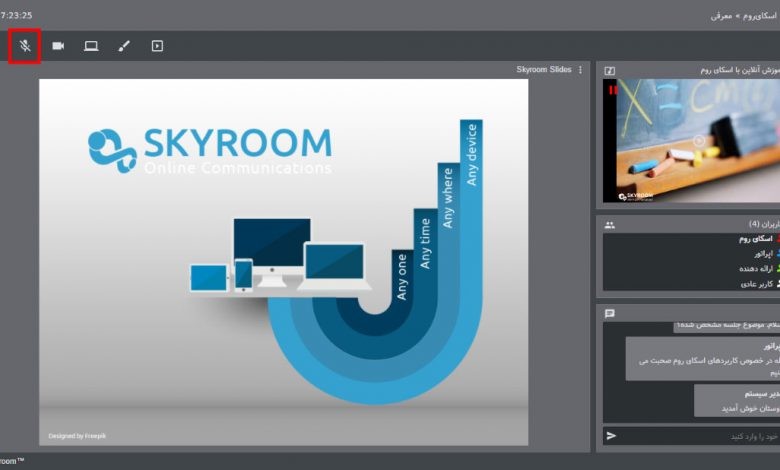Screen dimensions: 780x470
Task: Click the video panel icon at panel header
Action: 609,71
